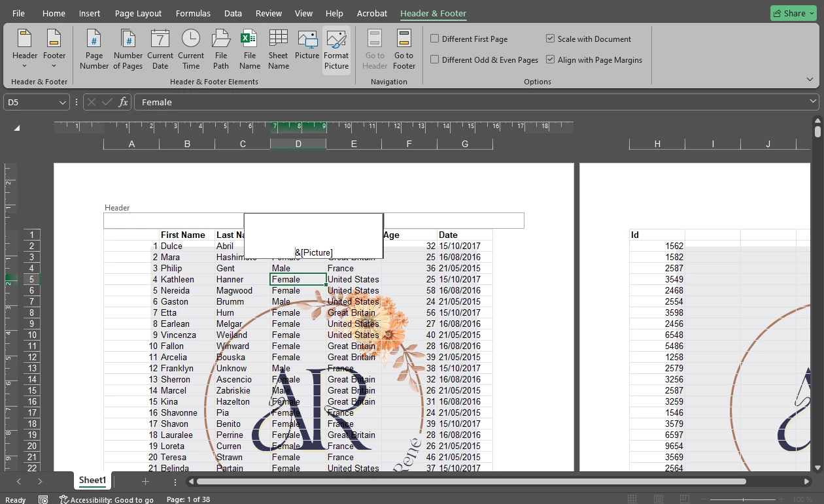Select the Date header cell
This screenshot has width=824, height=504.
(465, 235)
